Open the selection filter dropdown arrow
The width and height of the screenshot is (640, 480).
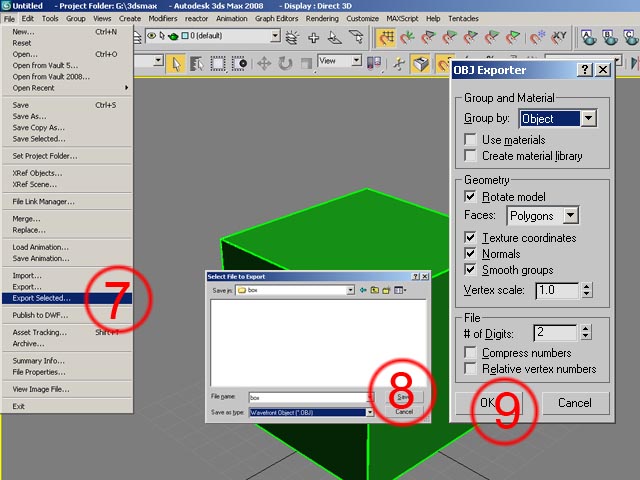tap(158, 61)
